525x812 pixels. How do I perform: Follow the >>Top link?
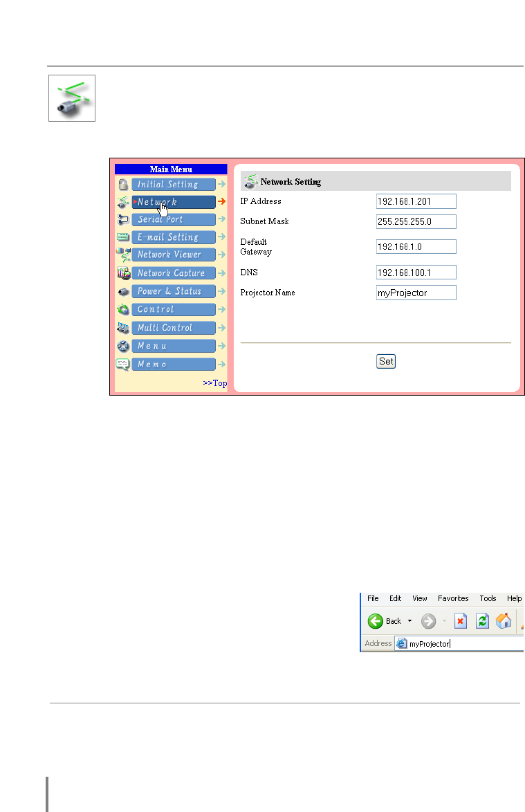215,382
